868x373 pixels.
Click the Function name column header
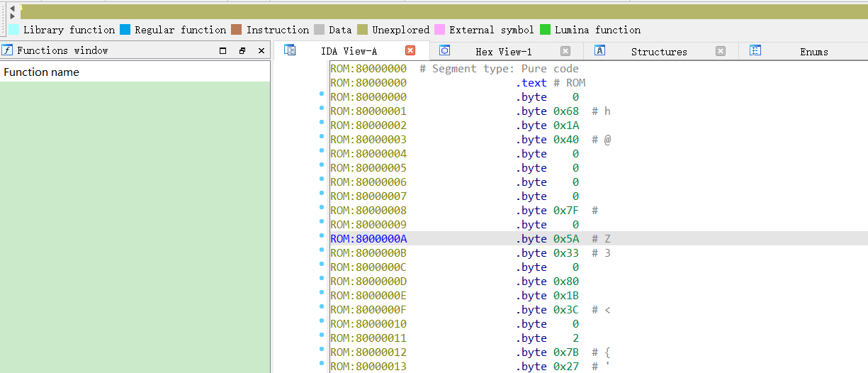click(42, 72)
